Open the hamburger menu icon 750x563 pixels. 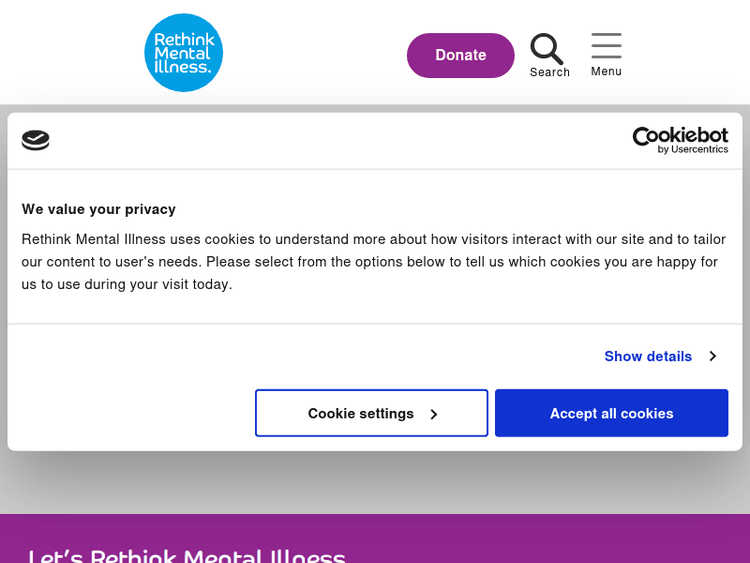[606, 46]
